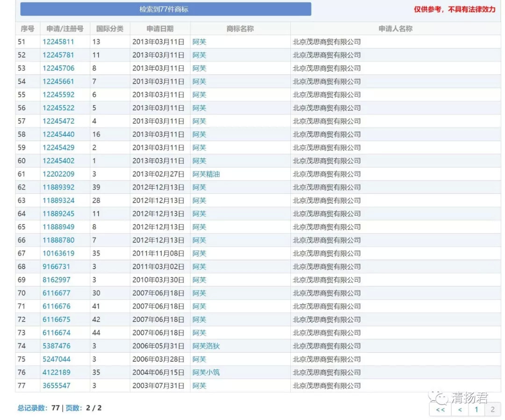Select page 2 in pagination

point(492,410)
